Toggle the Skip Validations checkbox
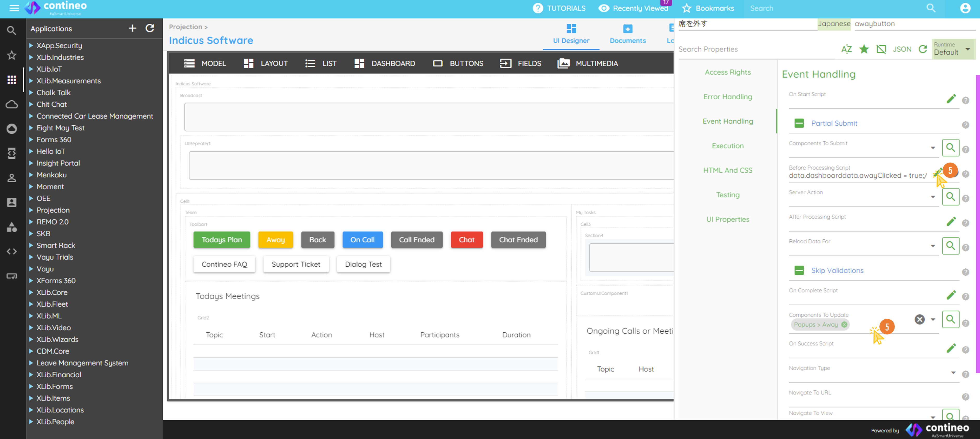 [x=799, y=270]
